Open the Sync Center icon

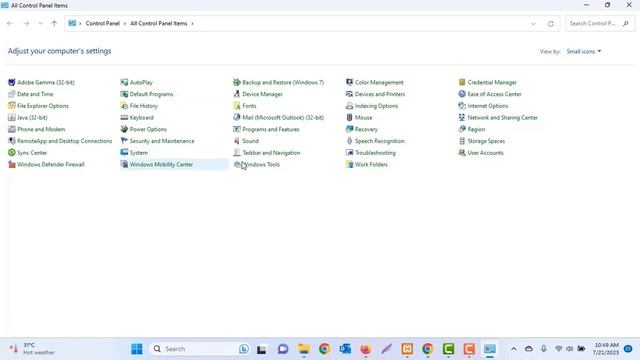point(11,153)
